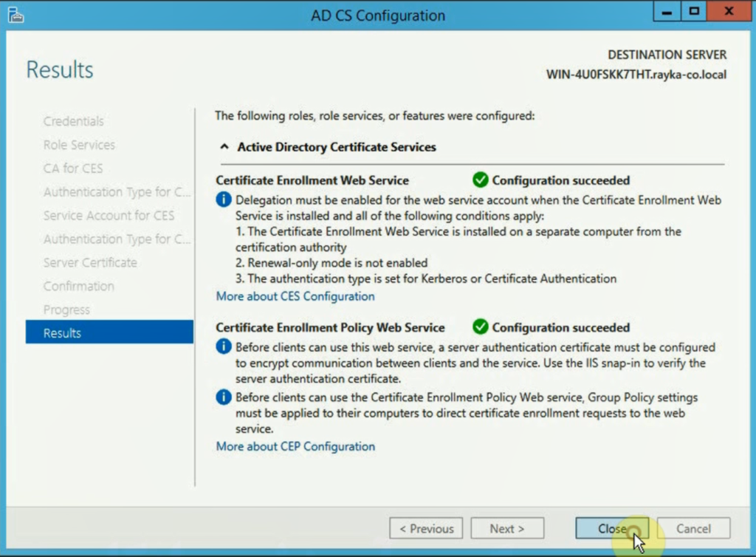Click the Results page heading
This screenshot has height=557, width=756.
[60, 70]
